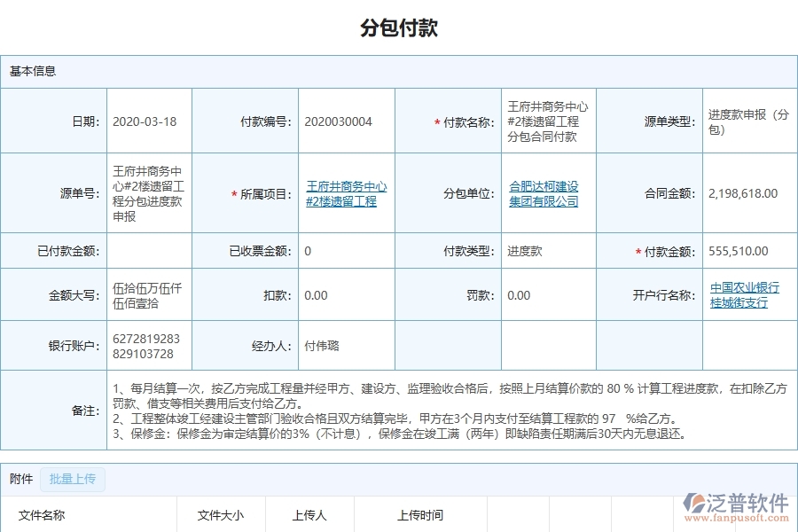Image resolution: width=798 pixels, height=532 pixels.
Task: Click the 源单类型 field showing 进度款申报
Action: click(745, 121)
